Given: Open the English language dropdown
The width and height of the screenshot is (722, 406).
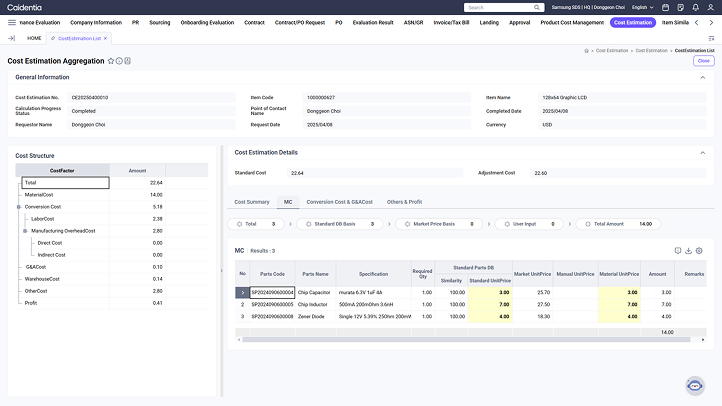Looking at the screenshot, I should [640, 7].
